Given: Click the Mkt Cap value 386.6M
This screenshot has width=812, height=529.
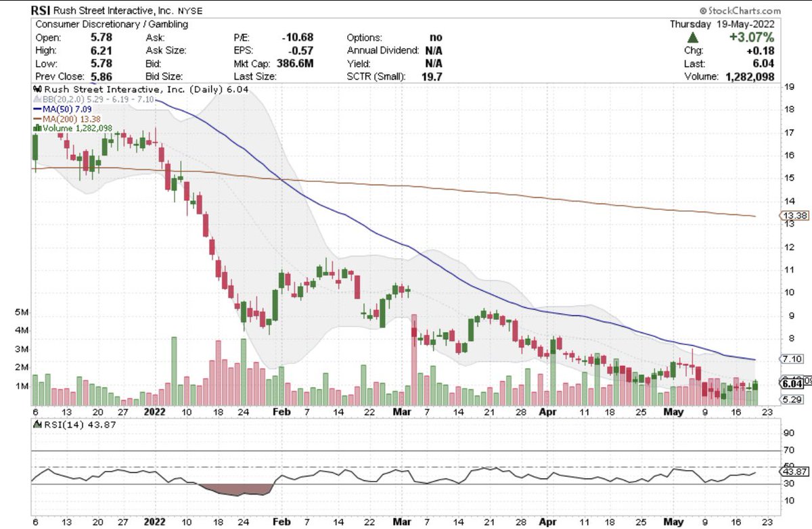Looking at the screenshot, I should click(x=296, y=64).
